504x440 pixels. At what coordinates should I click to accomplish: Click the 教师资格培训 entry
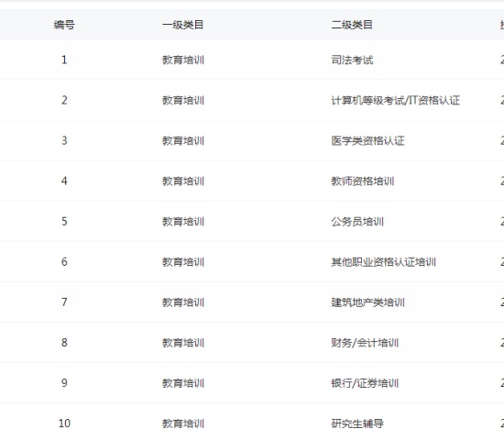point(363,181)
